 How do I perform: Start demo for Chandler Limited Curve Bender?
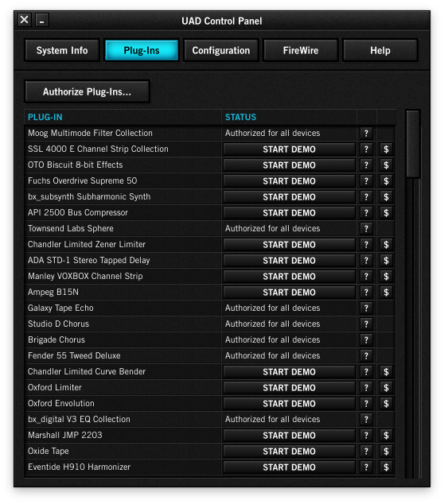coord(289,372)
